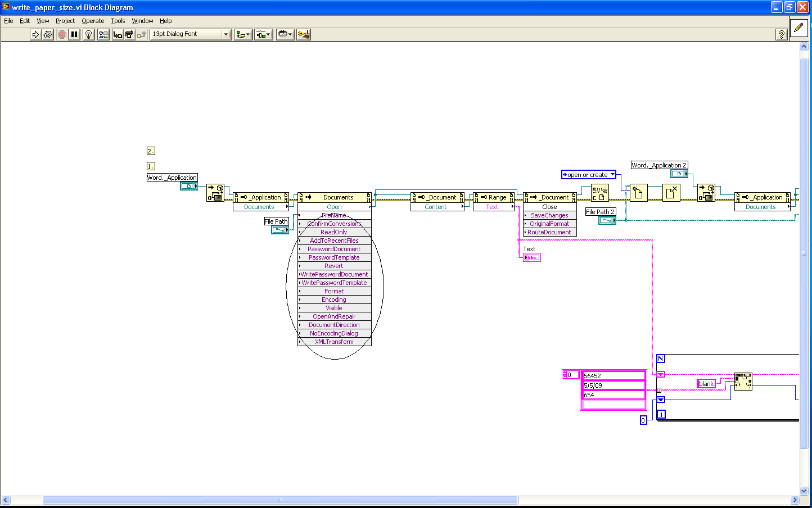This screenshot has width=812, height=508.
Task: Select the Text string indicator terminal
Action: (x=531, y=257)
